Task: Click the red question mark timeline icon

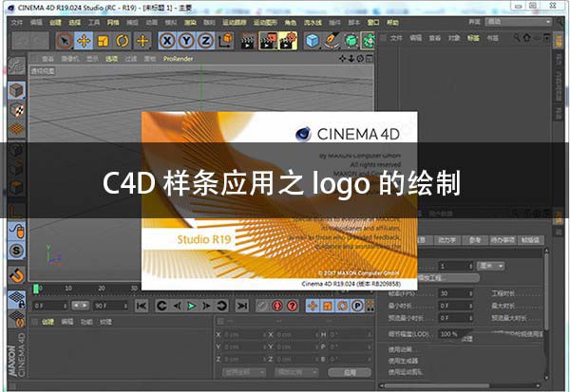Action: coord(293,306)
